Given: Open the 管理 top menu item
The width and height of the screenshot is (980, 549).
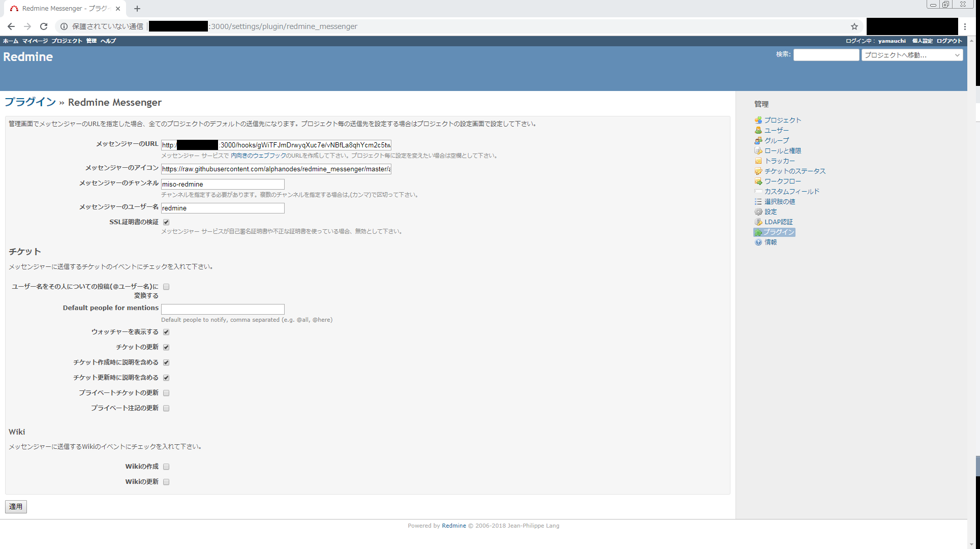Looking at the screenshot, I should tap(91, 41).
